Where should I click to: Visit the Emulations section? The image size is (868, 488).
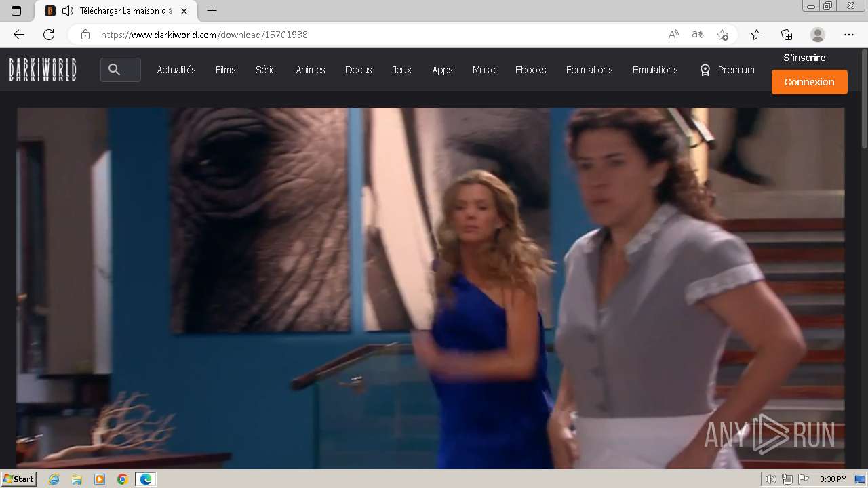[x=655, y=70]
